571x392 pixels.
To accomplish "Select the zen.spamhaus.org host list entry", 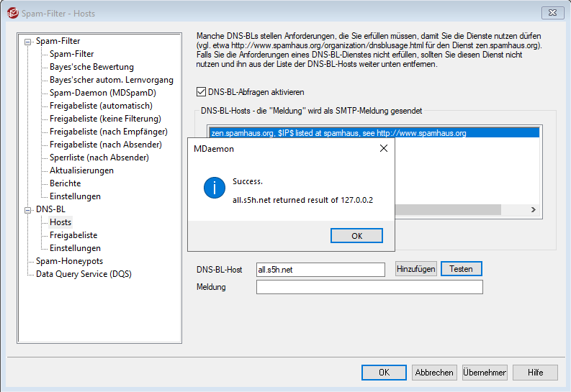I will [338, 133].
